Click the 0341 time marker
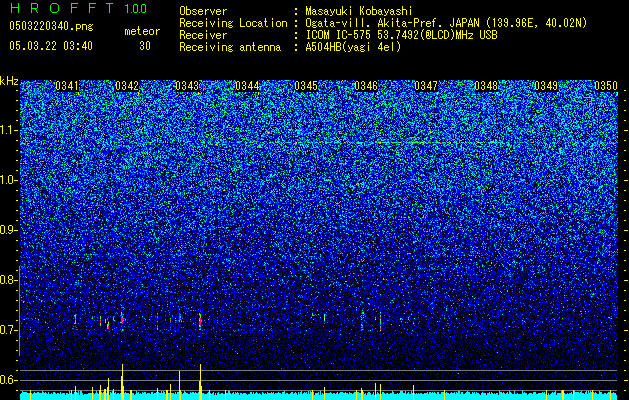Screen dimensions: 629x400 click(x=67, y=86)
